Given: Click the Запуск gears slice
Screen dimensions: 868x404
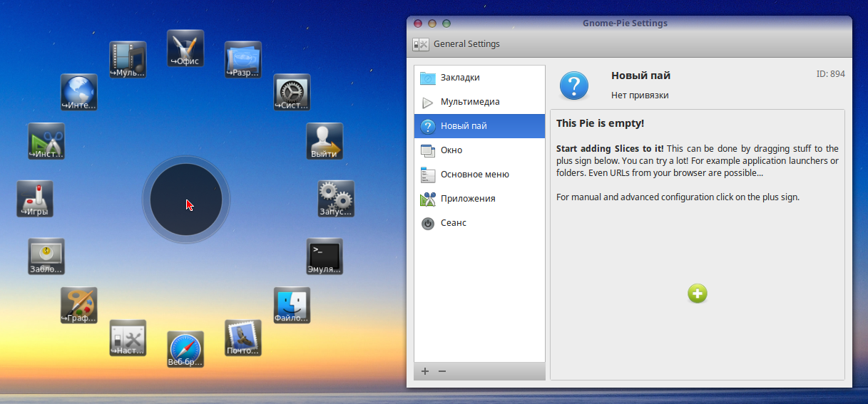Looking at the screenshot, I should pos(336,199).
